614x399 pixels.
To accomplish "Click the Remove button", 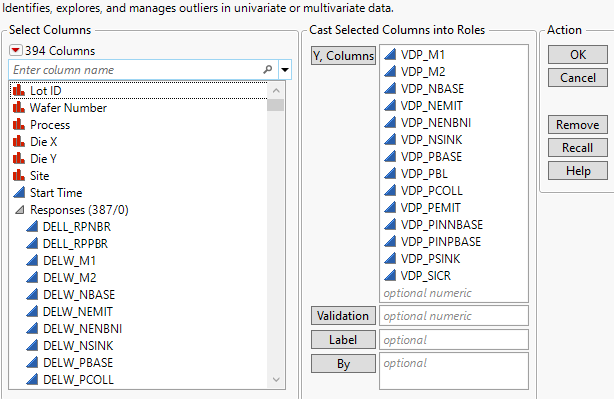I will 578,125.
